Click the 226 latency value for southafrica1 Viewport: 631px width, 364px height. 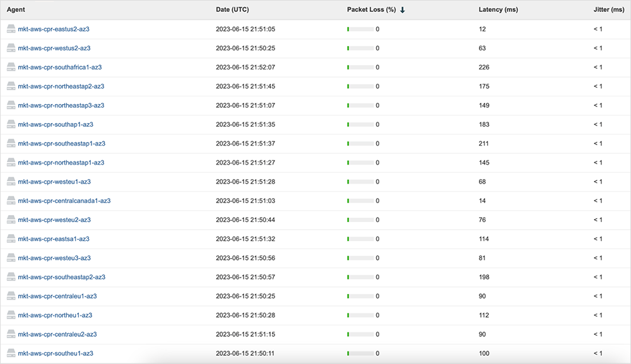pyautogui.click(x=484, y=68)
